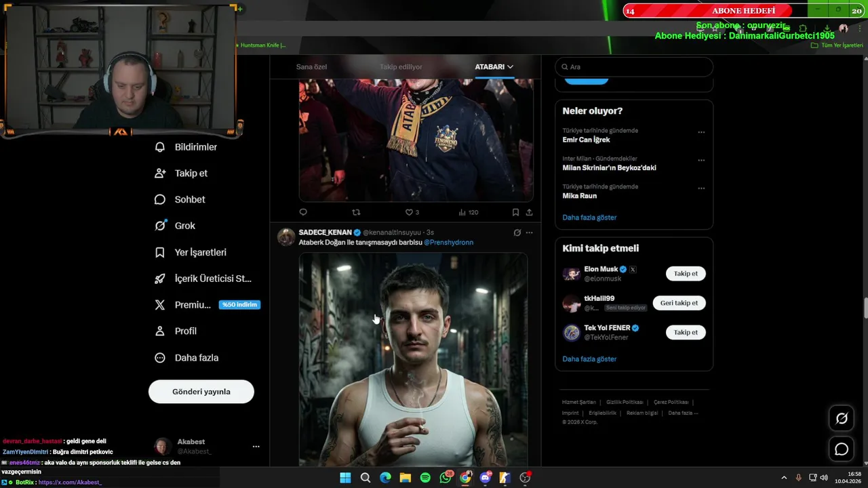This screenshot has width=868, height=488.
Task: Open the volume icon in system tray
Action: click(824, 478)
